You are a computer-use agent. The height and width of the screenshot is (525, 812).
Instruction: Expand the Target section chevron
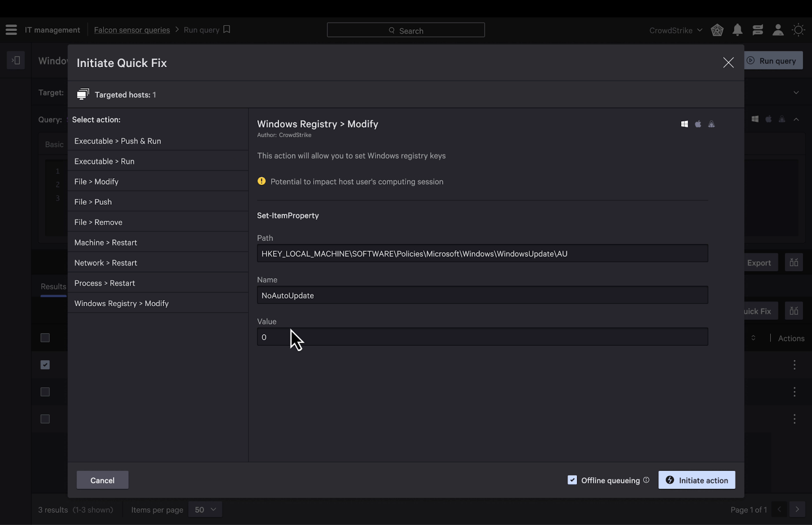(796, 92)
